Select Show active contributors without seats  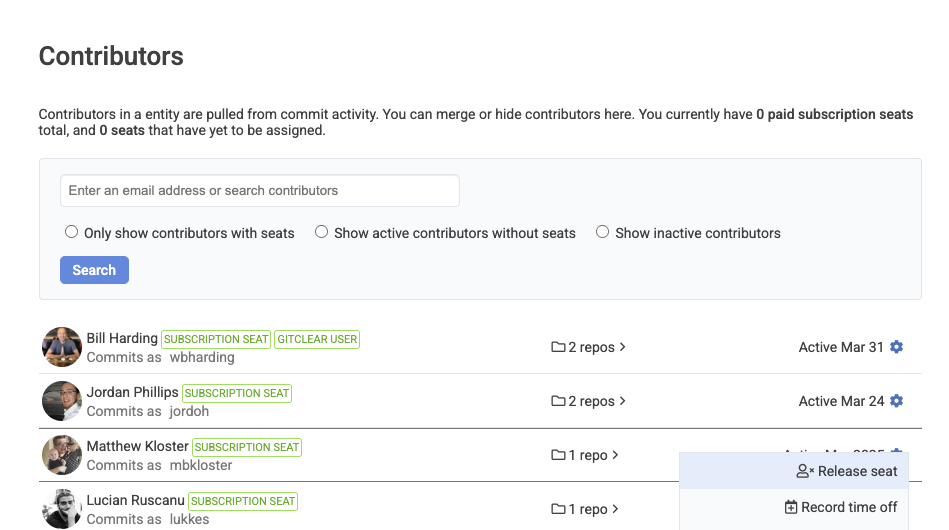click(x=321, y=232)
